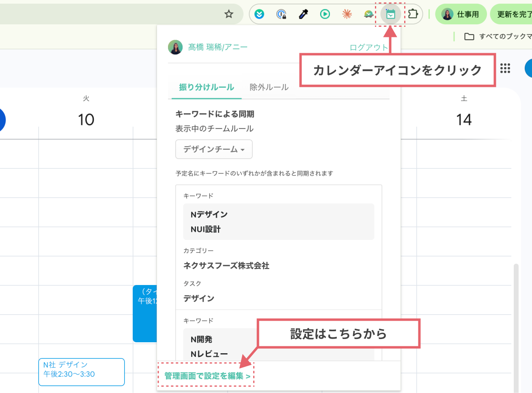Open the すべてのブックマーク folder
Image resolution: width=532 pixels, height=393 pixels.
(x=496, y=37)
